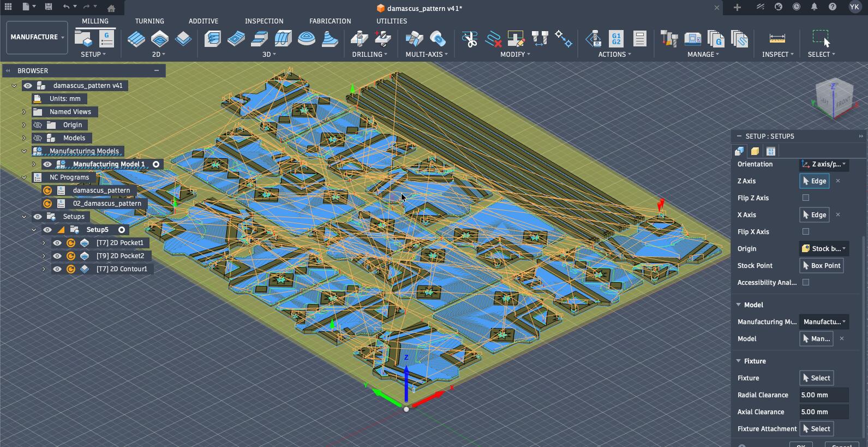Click the ViewCube Front face

843,103
